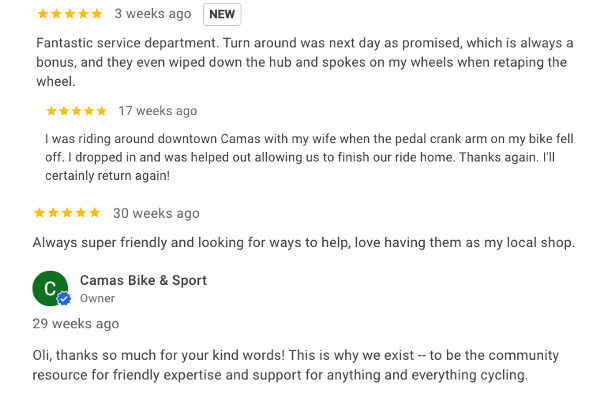Click the middle star of the 17 weeks ago review
This screenshot has height=405, width=610.
click(x=76, y=111)
